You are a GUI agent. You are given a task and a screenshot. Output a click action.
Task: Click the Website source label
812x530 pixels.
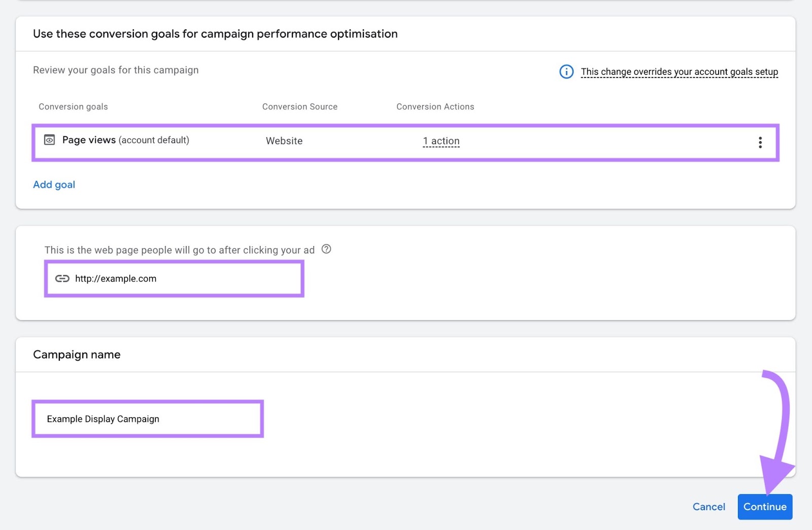tap(284, 140)
